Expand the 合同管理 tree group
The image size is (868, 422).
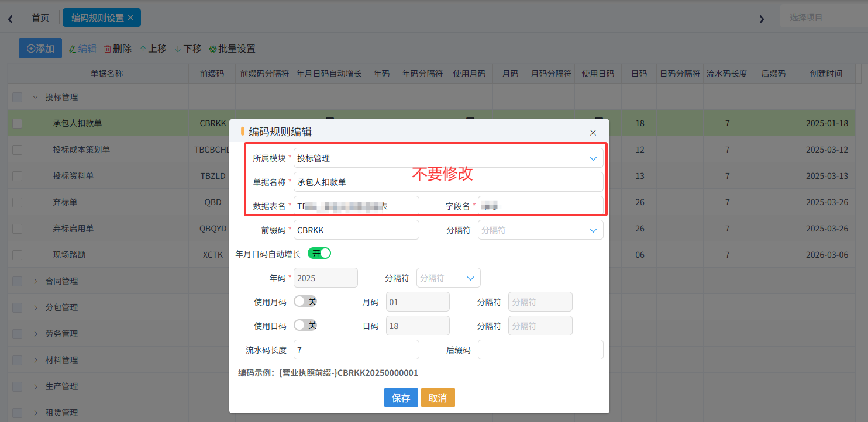point(35,281)
